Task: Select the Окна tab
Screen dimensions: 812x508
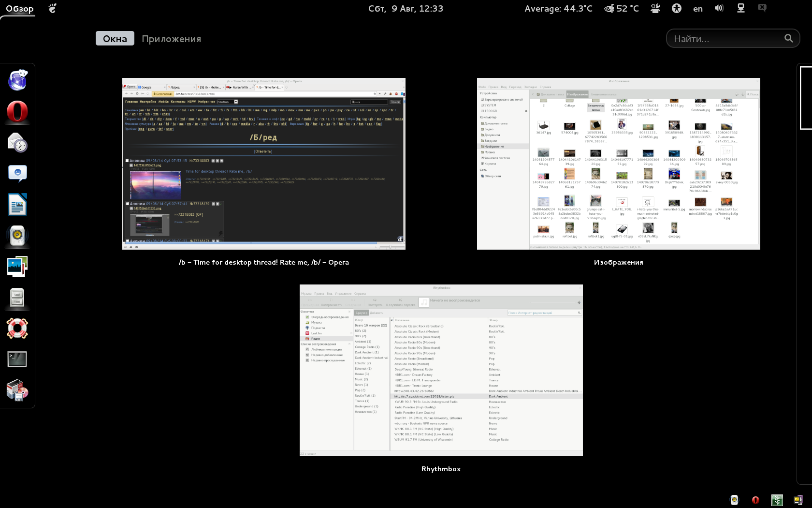Action: tap(115, 39)
